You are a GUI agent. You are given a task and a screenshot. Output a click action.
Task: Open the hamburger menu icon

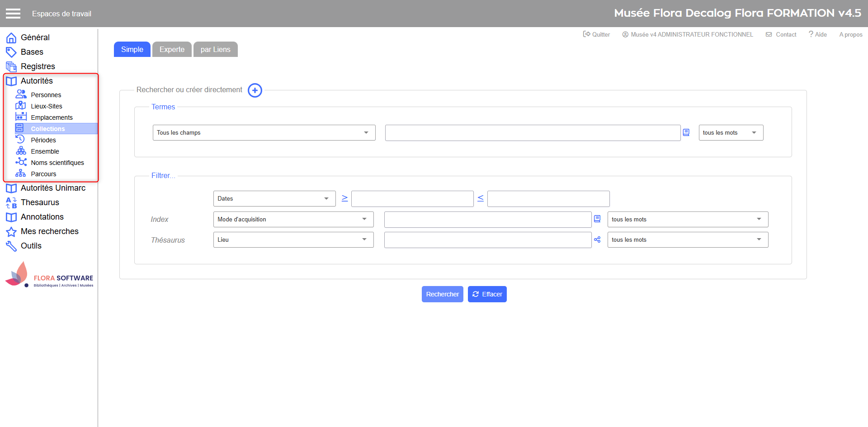pyautogui.click(x=13, y=14)
